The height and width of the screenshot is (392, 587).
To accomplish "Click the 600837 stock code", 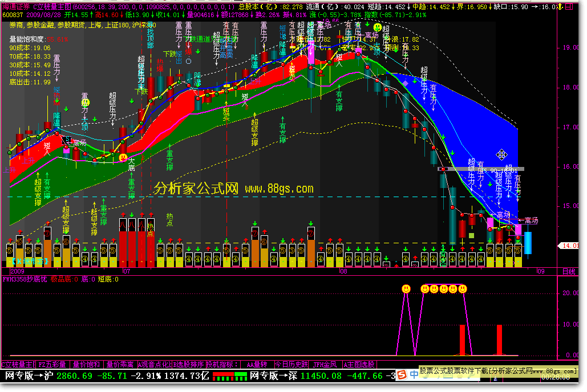I will [x=13, y=15].
